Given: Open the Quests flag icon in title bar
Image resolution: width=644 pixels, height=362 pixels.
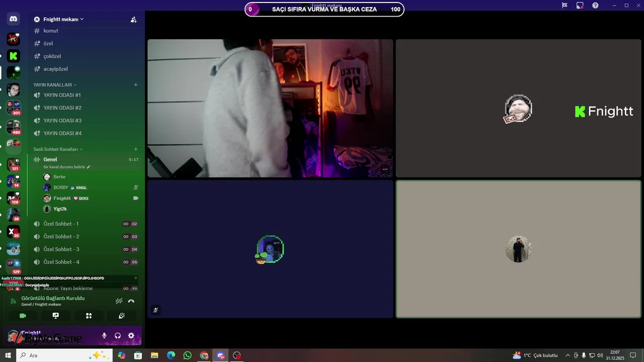Looking at the screenshot, I should (x=565, y=5).
